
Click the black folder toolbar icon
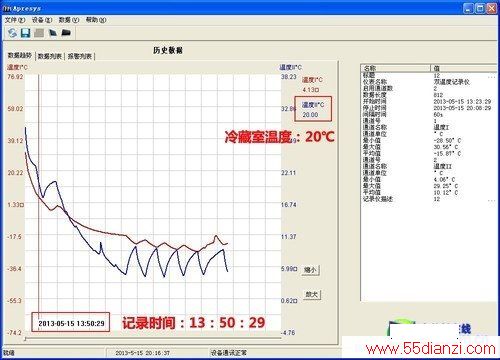[66, 33]
